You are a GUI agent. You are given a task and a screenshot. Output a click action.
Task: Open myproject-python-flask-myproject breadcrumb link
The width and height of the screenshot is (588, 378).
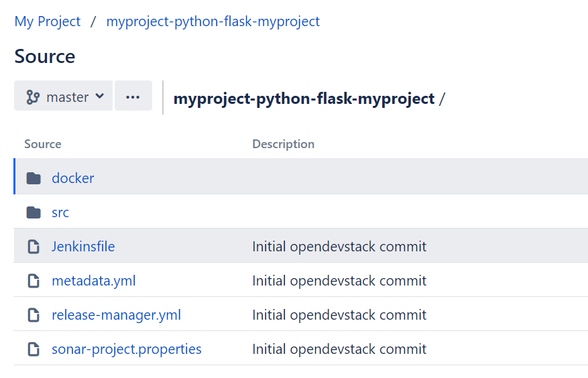pyautogui.click(x=213, y=21)
